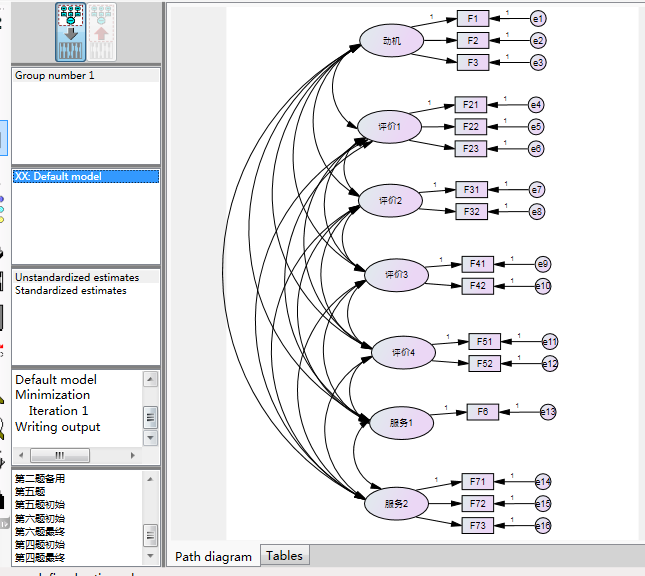Click the down arrow of file list scrollbar
Screen dimensions: 645x576
click(x=150, y=556)
